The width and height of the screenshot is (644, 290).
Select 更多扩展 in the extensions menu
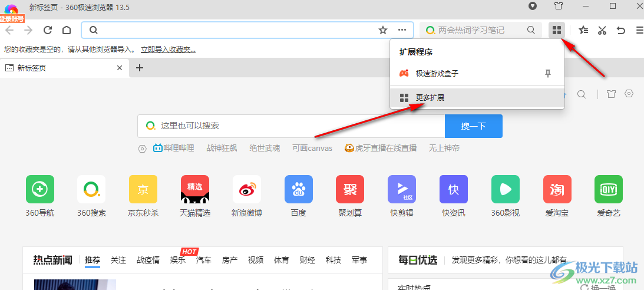(x=477, y=98)
